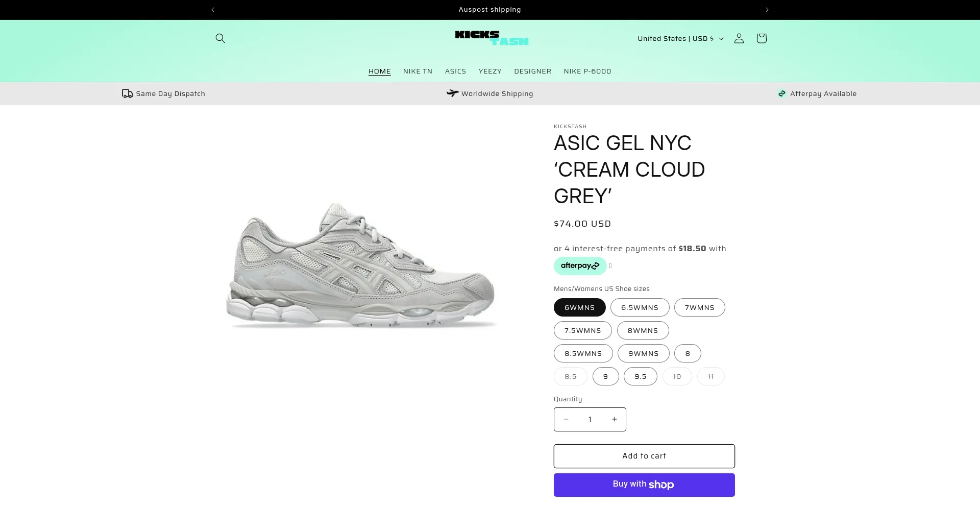This screenshot has height=507, width=980.
Task: Open United States | USD currency dropdown
Action: point(680,38)
